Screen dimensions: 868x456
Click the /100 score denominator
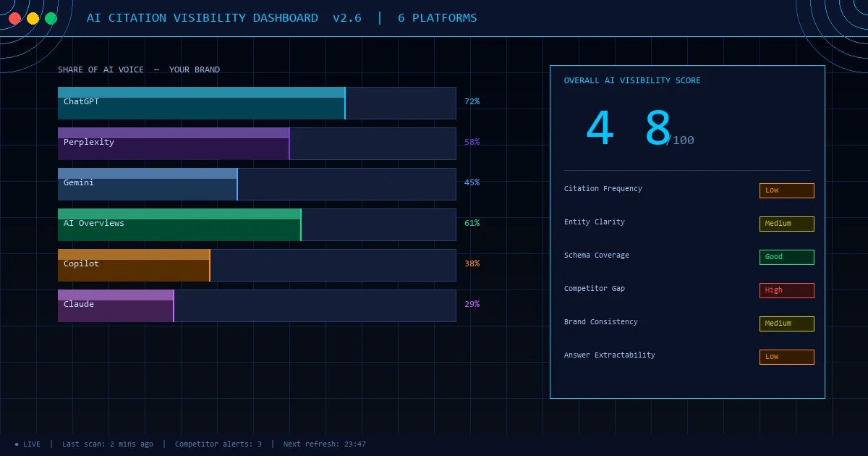(x=680, y=140)
